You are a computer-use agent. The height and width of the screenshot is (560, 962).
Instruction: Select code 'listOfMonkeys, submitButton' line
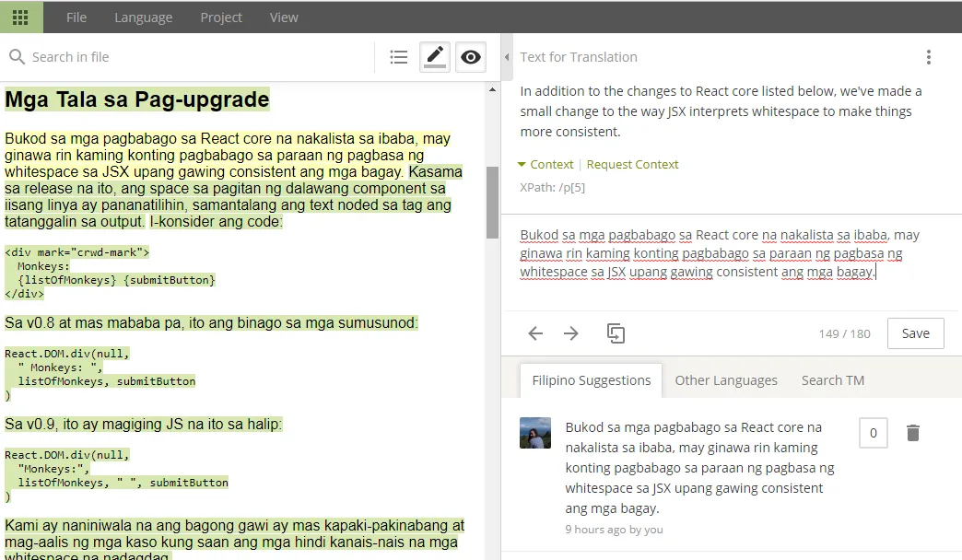[x=107, y=381]
